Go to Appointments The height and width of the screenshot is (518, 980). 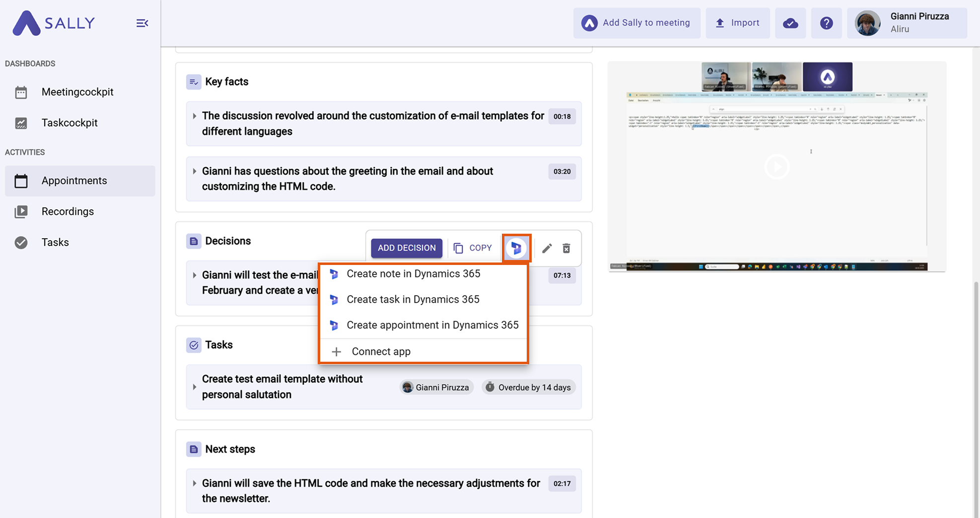click(x=80, y=181)
